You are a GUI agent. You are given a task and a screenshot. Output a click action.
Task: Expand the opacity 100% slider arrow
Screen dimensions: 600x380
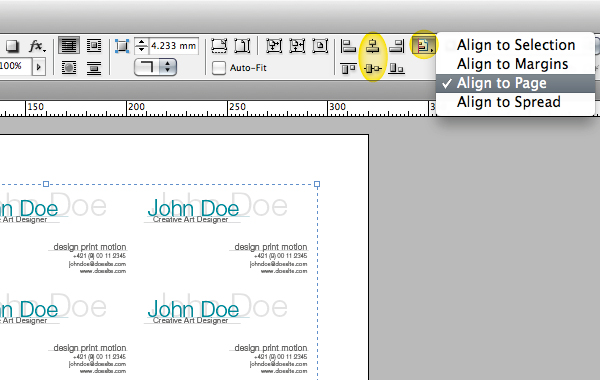tap(38, 67)
